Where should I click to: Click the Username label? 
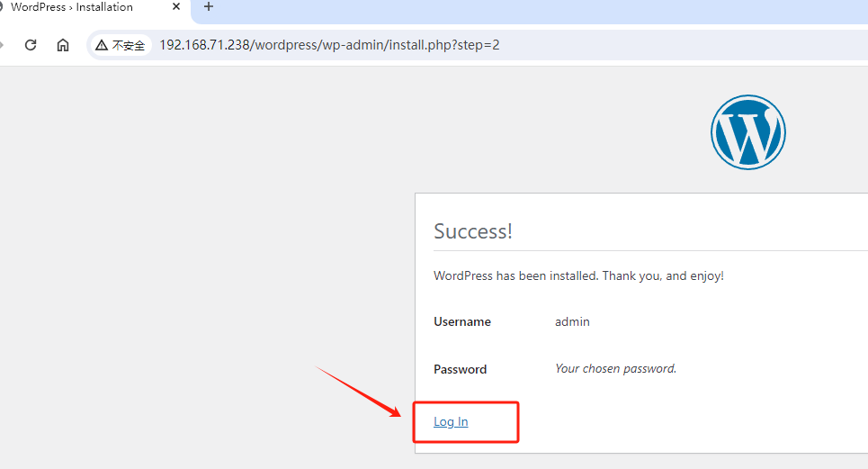(462, 321)
